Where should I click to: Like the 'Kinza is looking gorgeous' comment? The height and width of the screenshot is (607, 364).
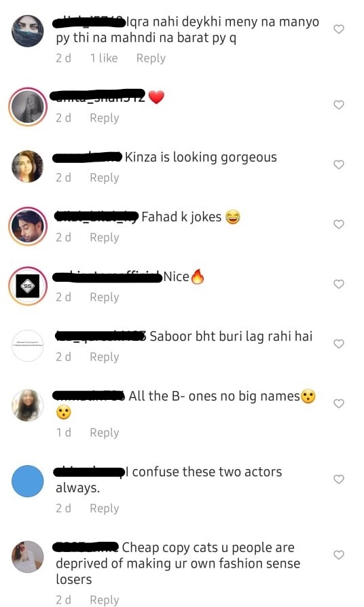pos(339,164)
